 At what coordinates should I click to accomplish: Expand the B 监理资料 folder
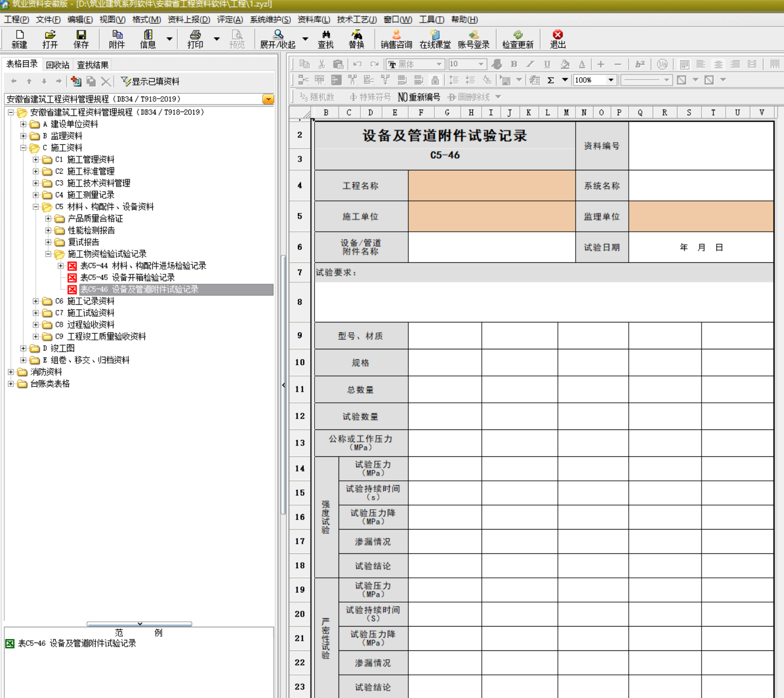(23, 136)
